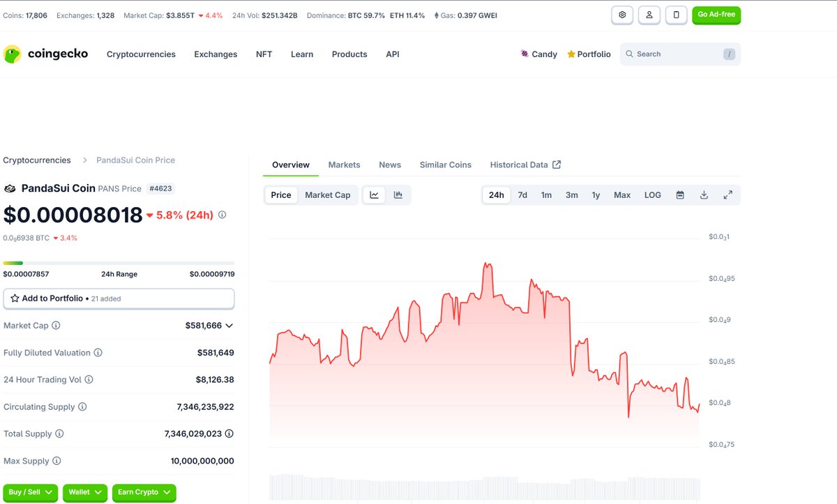837x504 pixels.
Task: Click the CoinGecko logo
Action: pyautogui.click(x=45, y=54)
